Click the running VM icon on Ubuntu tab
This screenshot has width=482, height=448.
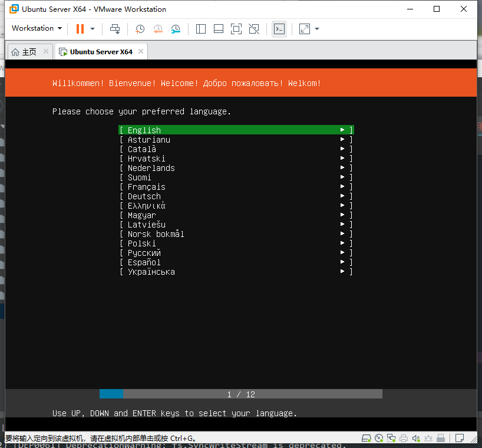click(63, 52)
